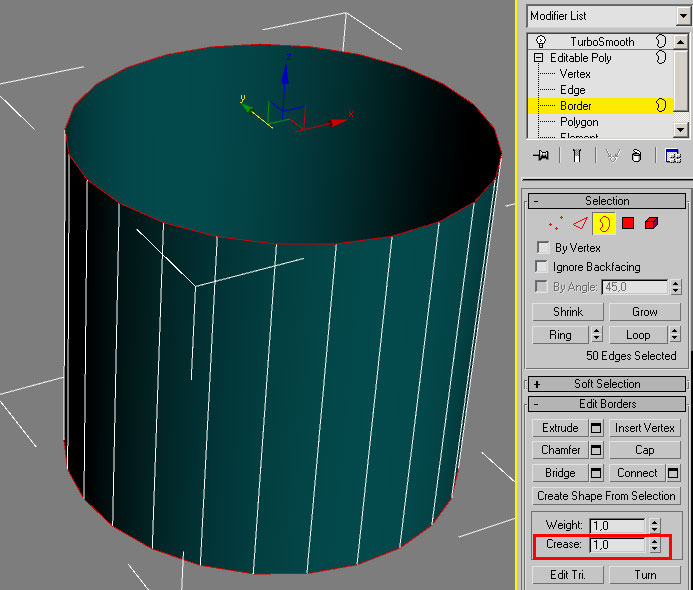
Task: Select Edge sub-object mode icon
Action: tap(579, 222)
